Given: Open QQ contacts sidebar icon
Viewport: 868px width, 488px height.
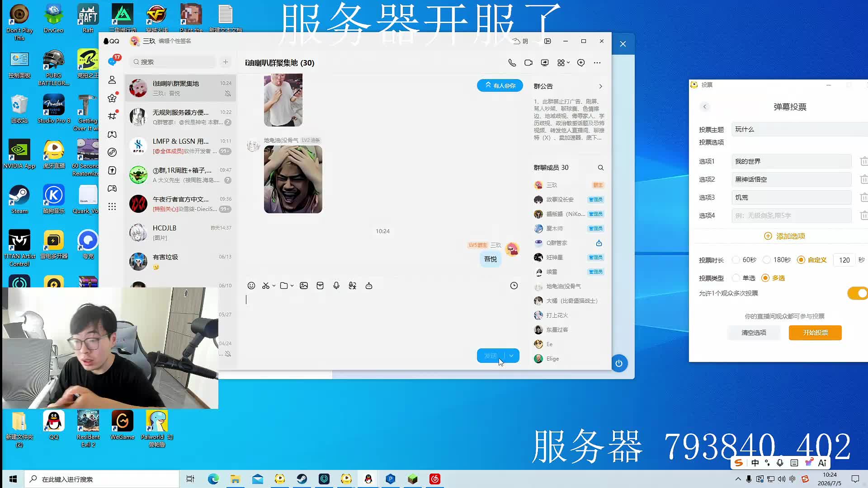Looking at the screenshot, I should (x=112, y=80).
